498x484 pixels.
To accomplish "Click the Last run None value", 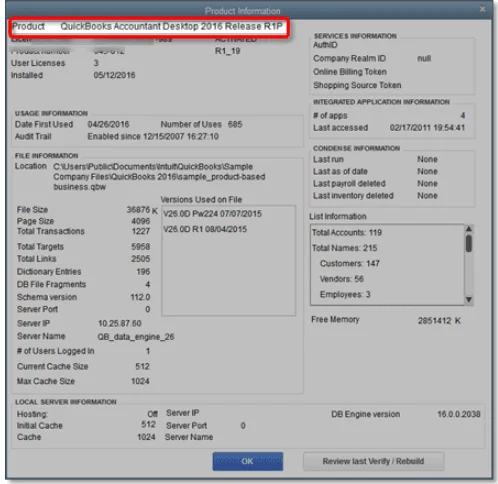I will pyautogui.click(x=427, y=159).
